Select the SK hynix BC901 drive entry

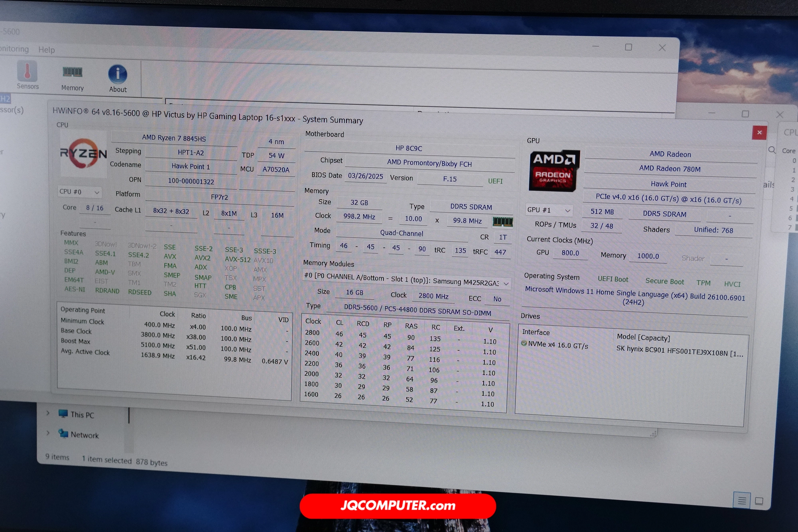click(x=679, y=351)
